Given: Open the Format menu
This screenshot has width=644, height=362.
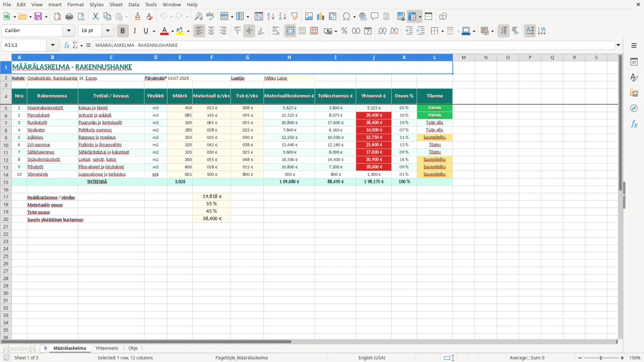Looking at the screenshot, I should pos(75,4).
